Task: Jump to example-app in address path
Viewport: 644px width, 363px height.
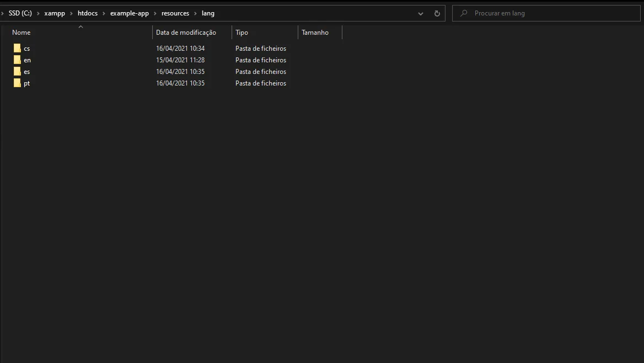Action: (130, 13)
